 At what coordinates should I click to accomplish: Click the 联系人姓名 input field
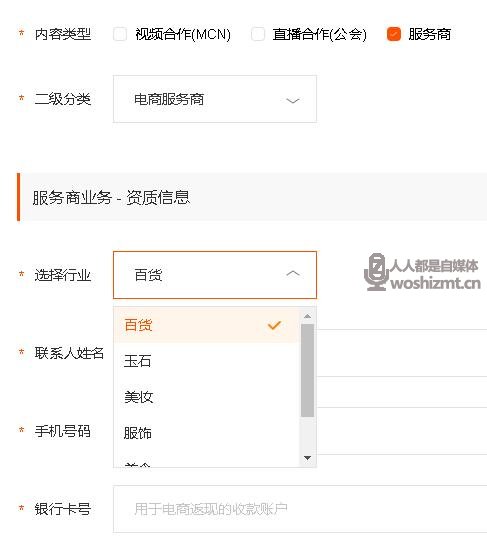402,353
